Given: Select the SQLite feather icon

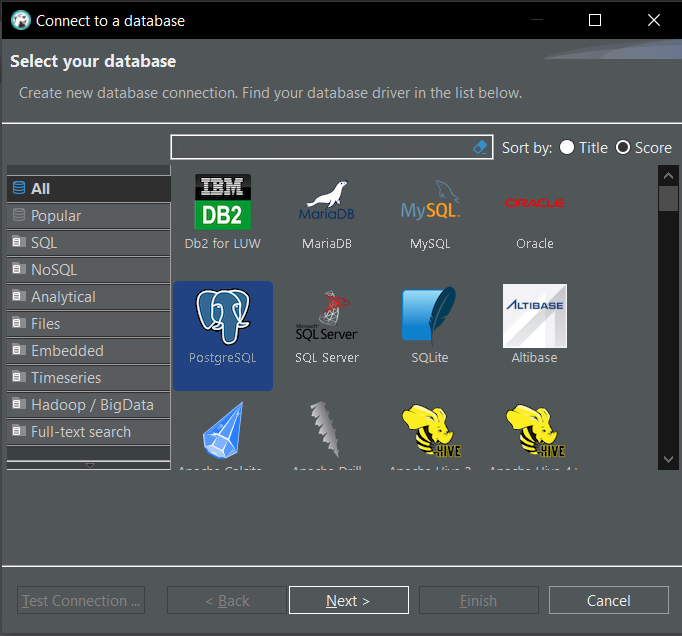Looking at the screenshot, I should click(429, 317).
